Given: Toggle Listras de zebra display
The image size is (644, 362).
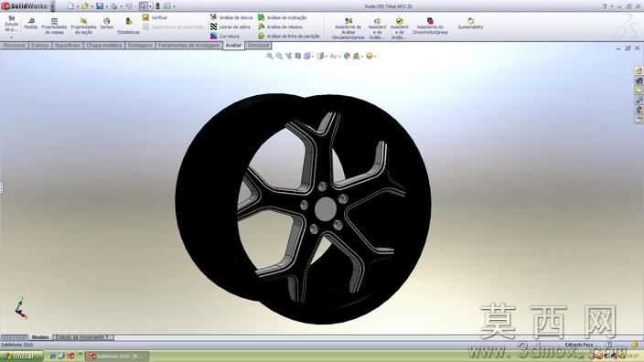Looking at the screenshot, I should coord(231,27).
